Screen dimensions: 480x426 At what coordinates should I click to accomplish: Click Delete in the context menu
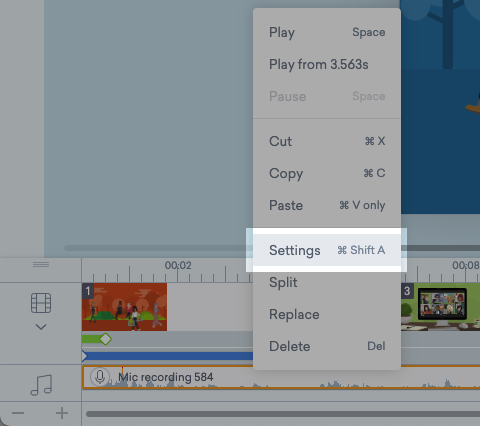coord(327,346)
